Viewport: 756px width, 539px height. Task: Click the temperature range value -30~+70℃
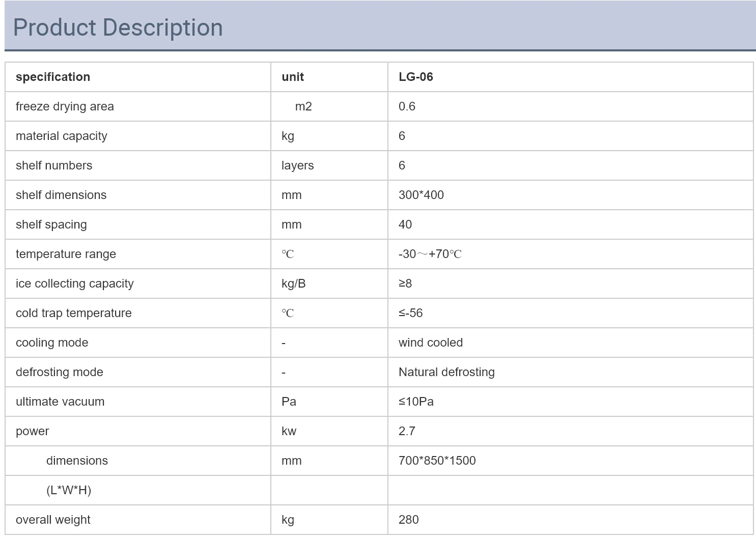pyautogui.click(x=430, y=254)
